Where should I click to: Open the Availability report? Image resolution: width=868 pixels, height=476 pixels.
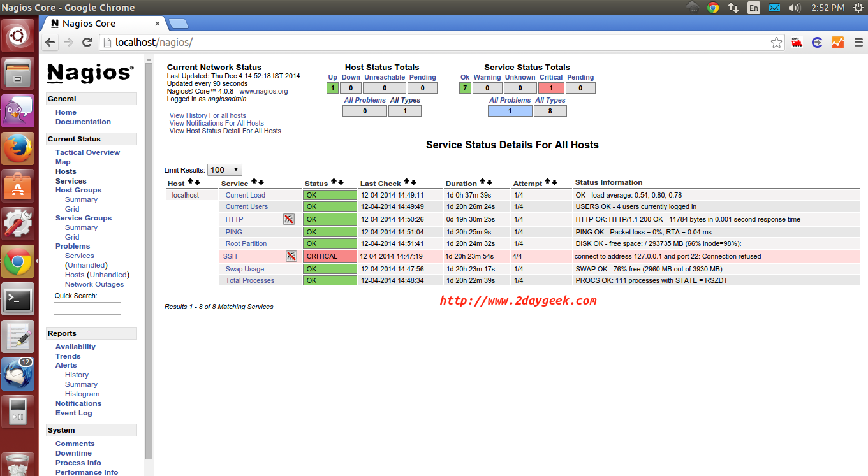point(75,347)
